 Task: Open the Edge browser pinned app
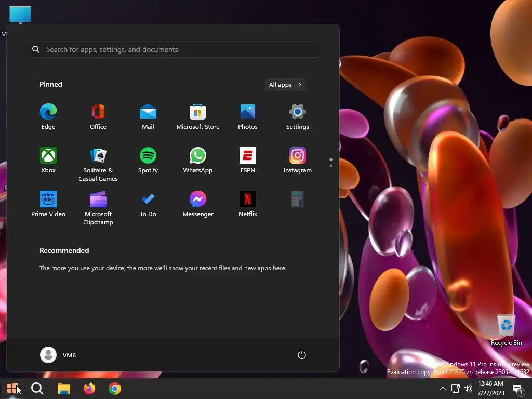[48, 117]
